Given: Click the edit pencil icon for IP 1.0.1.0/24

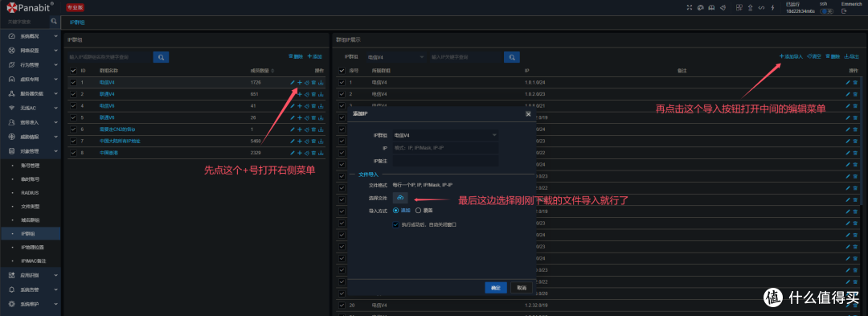Looking at the screenshot, I should [x=848, y=83].
